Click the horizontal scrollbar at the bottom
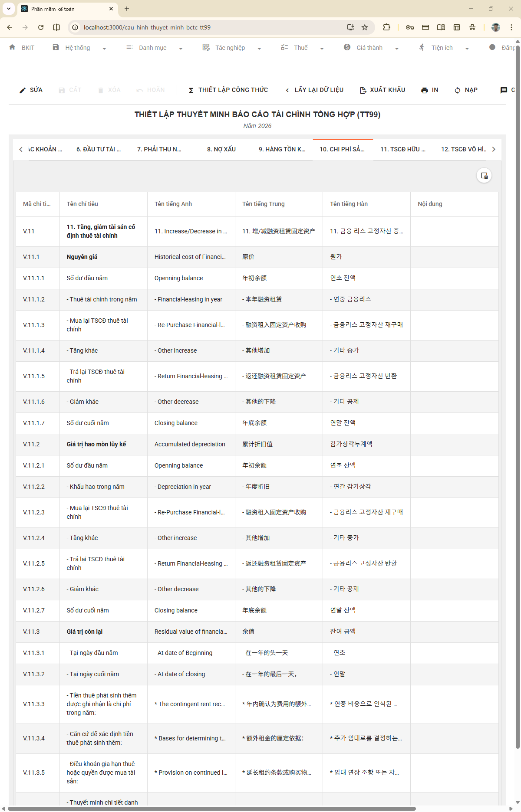The height and width of the screenshot is (812, 521). click(212, 809)
